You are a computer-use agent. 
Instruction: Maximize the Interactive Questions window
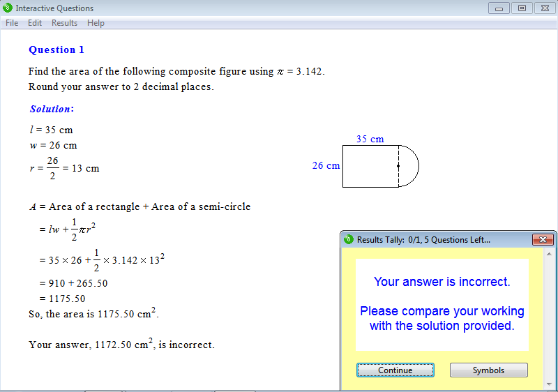[522, 8]
